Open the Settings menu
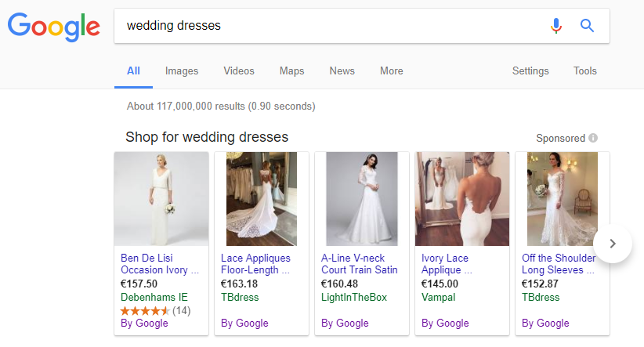 (x=530, y=71)
